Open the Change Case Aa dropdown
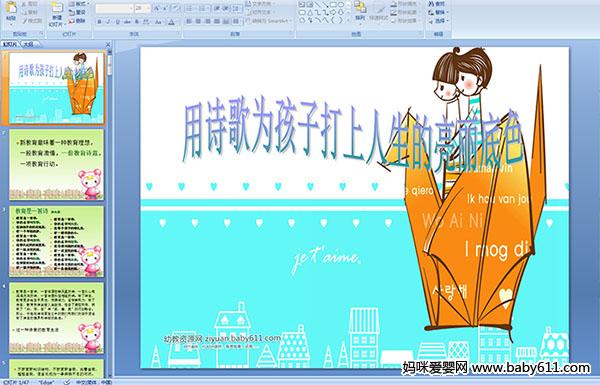 point(158,22)
